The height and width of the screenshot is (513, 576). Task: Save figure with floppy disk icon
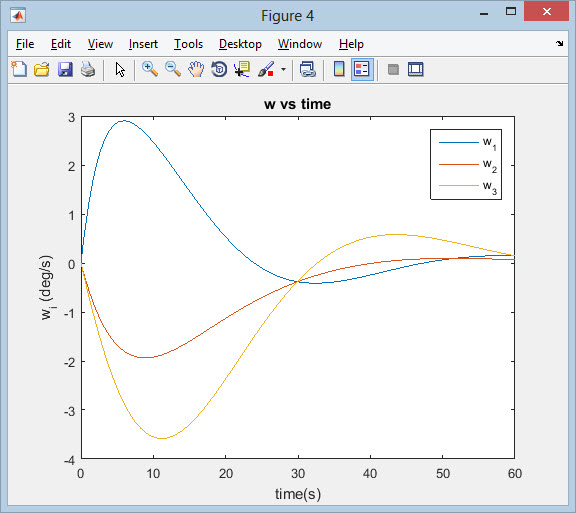(x=65, y=69)
